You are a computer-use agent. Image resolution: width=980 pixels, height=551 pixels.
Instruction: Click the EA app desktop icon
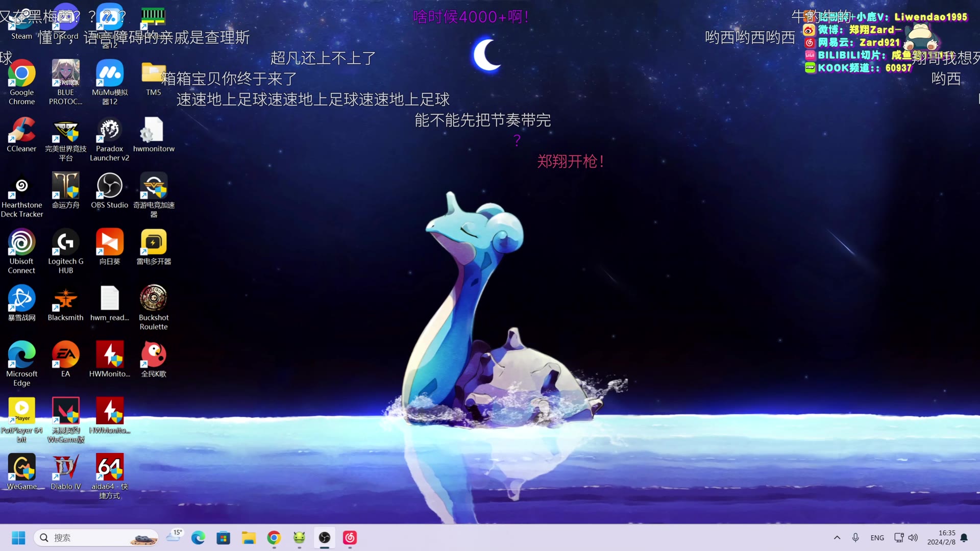coord(65,355)
